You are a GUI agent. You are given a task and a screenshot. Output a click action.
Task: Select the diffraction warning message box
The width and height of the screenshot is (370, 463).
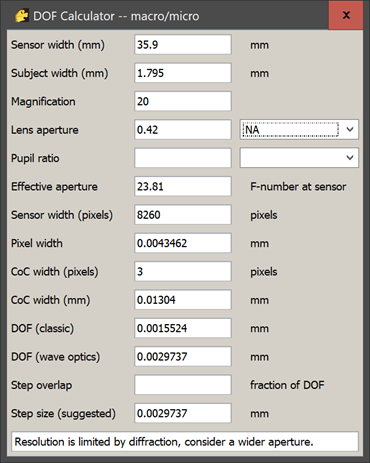pyautogui.click(x=185, y=442)
